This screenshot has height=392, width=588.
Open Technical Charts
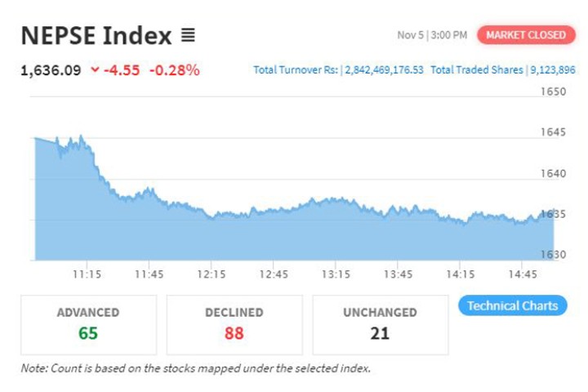pos(511,305)
